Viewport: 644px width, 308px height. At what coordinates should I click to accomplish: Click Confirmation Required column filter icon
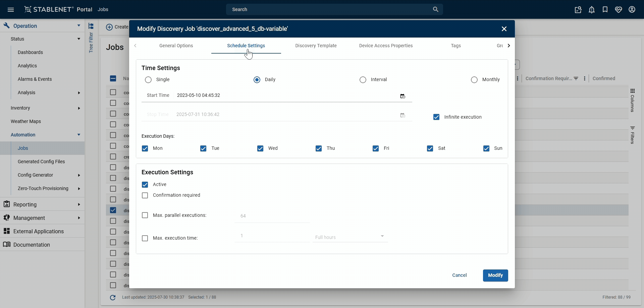tap(576, 78)
